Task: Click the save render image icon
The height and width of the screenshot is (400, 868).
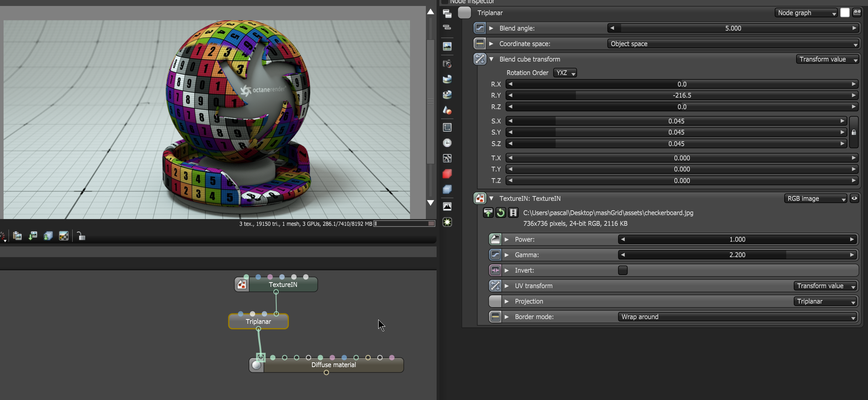Action: (33, 236)
